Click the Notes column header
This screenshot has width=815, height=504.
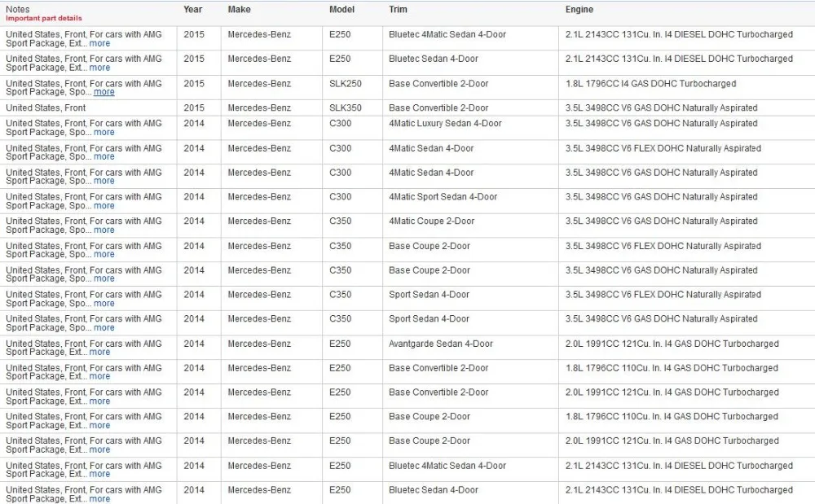pyautogui.click(x=18, y=9)
